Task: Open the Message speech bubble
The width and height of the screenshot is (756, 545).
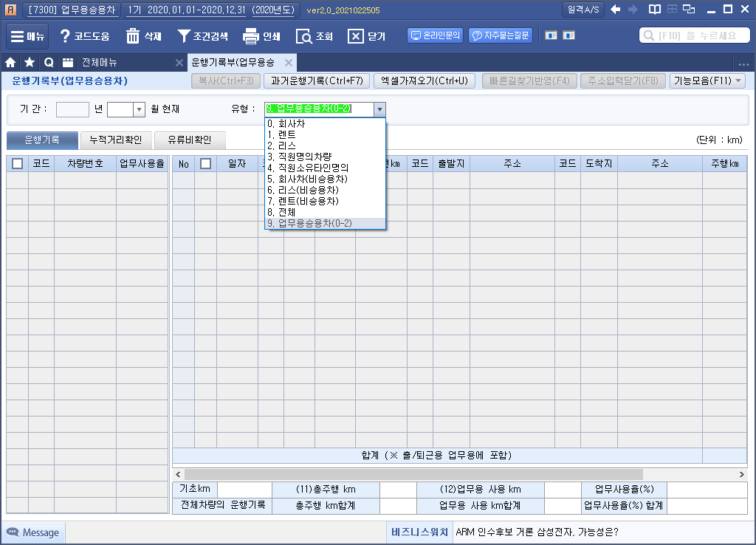Action: (x=33, y=532)
